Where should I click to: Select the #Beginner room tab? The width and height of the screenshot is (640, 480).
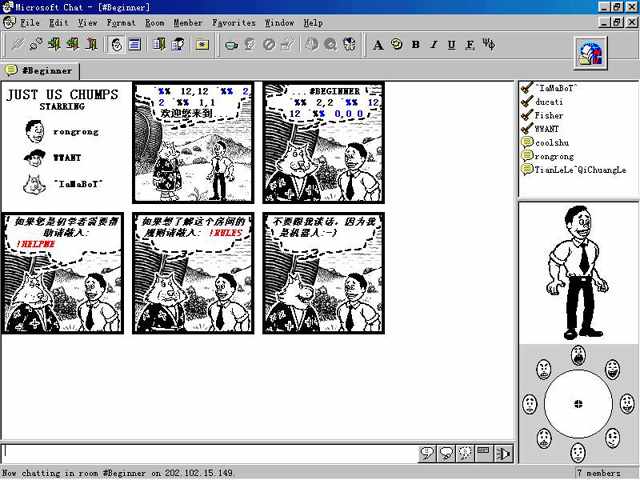40,71
